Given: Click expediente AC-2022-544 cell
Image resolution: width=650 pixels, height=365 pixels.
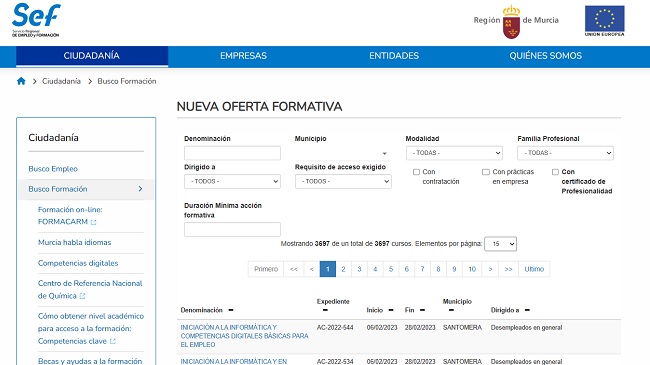Looking at the screenshot, I should tap(335, 328).
